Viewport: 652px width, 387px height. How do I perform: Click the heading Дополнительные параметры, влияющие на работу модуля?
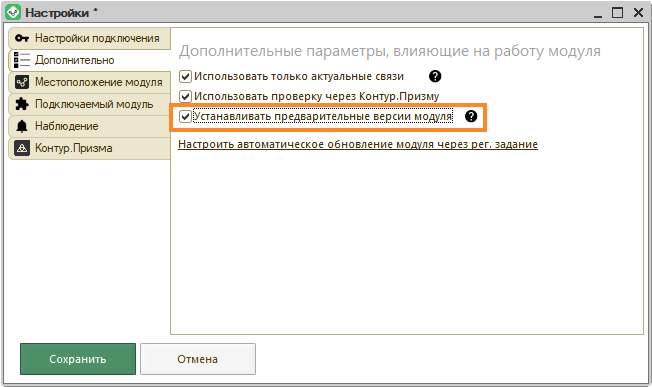390,51
